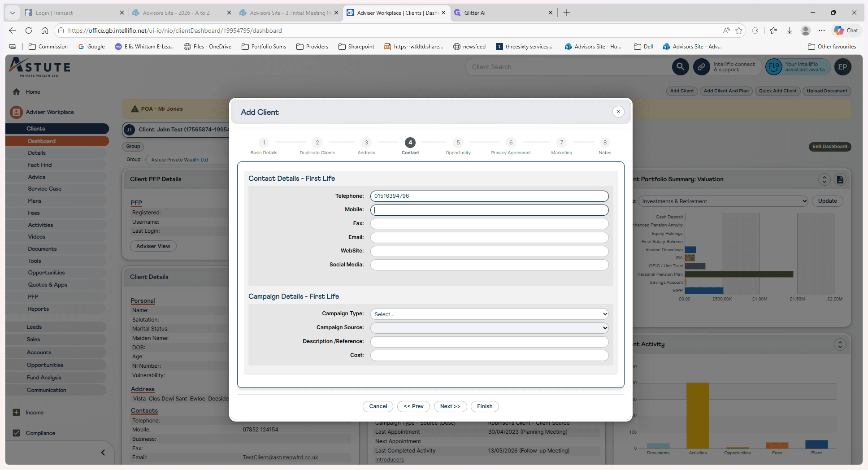This screenshot has width=868, height=470.
Task: Open the Copilot Chat button
Action: (x=846, y=30)
